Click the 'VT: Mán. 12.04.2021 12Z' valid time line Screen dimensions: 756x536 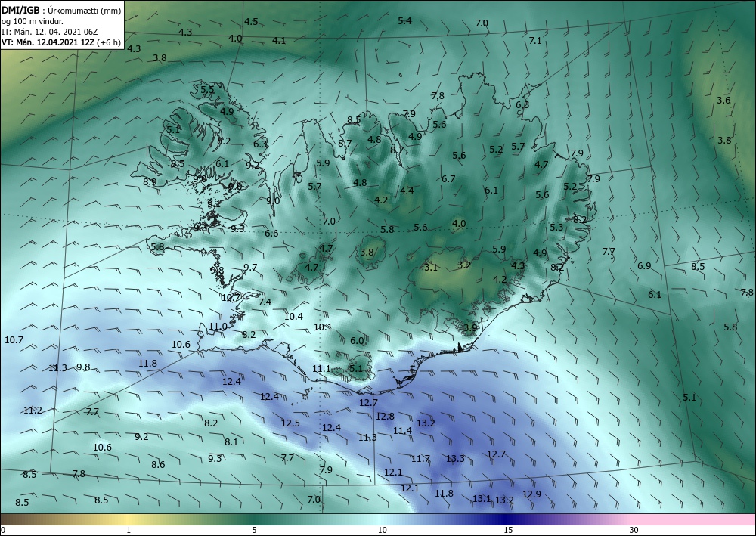coord(48,42)
